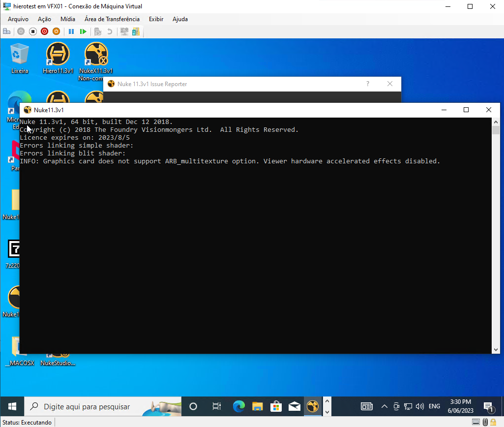
Task: Shut down the VM using red power icon
Action: pyautogui.click(x=45, y=31)
